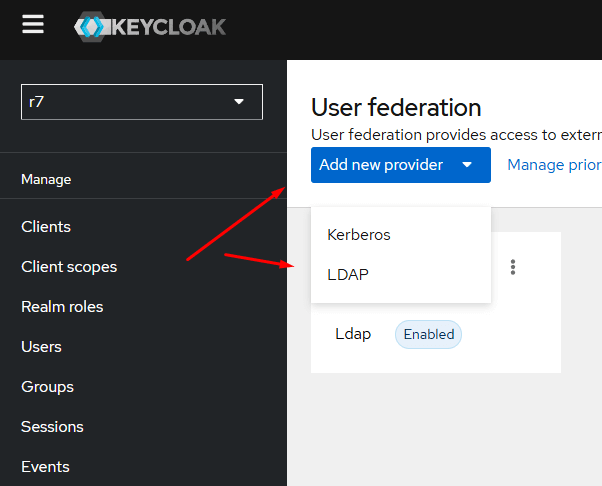602x486 pixels.
Task: Click the Enabled status badge
Action: [428, 334]
